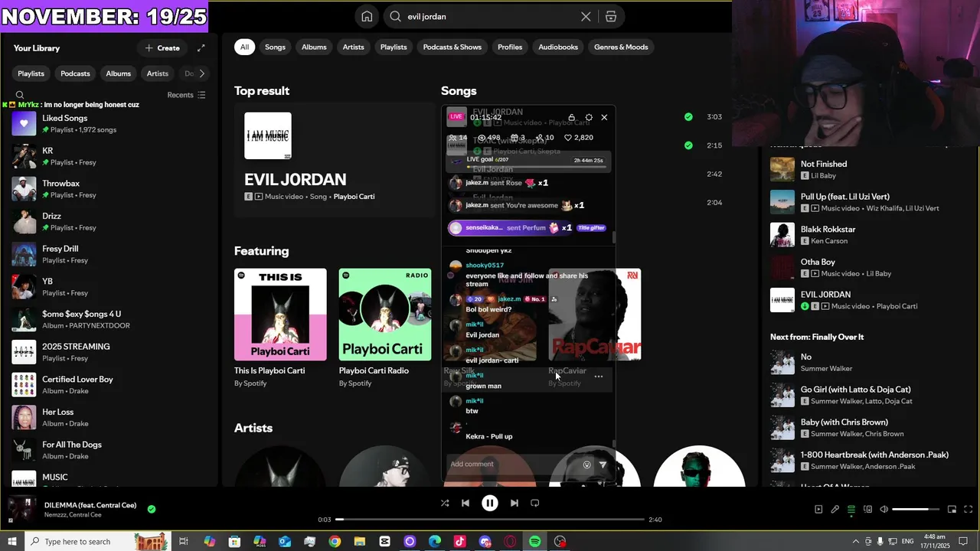Filter library by Artists chip
Image resolution: width=980 pixels, height=551 pixels.
pyautogui.click(x=157, y=73)
